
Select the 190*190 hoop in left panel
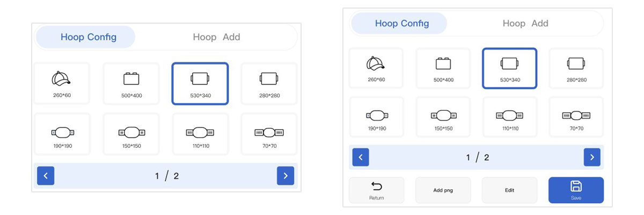tap(62, 134)
